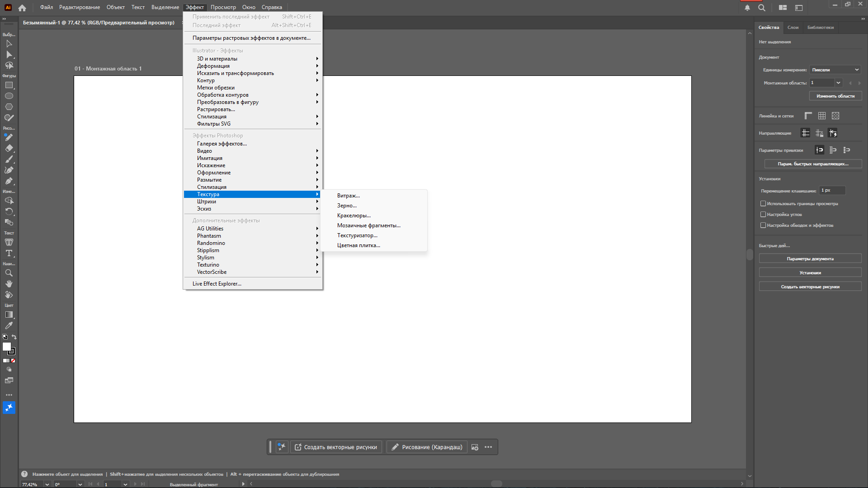This screenshot has width=868, height=488.
Task: Click 'Параметры документа' button
Action: click(x=810, y=259)
